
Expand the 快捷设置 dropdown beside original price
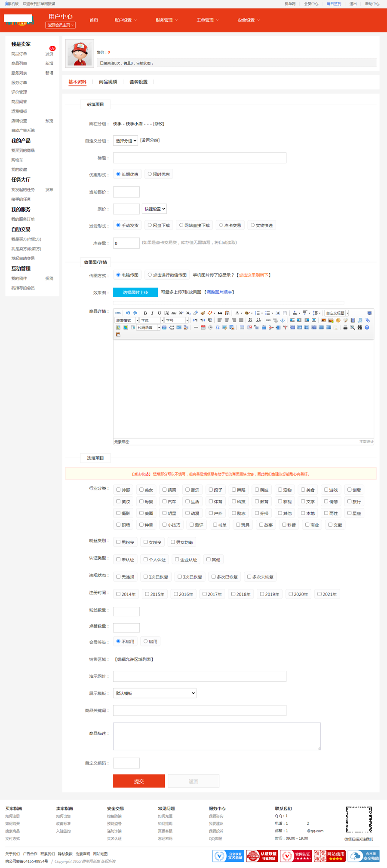pos(154,209)
